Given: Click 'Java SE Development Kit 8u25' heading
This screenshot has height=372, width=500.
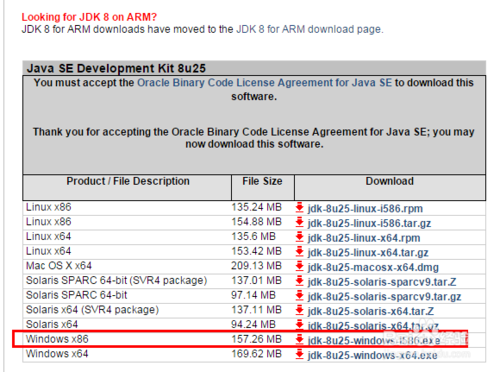Looking at the screenshot, I should tap(116, 68).
